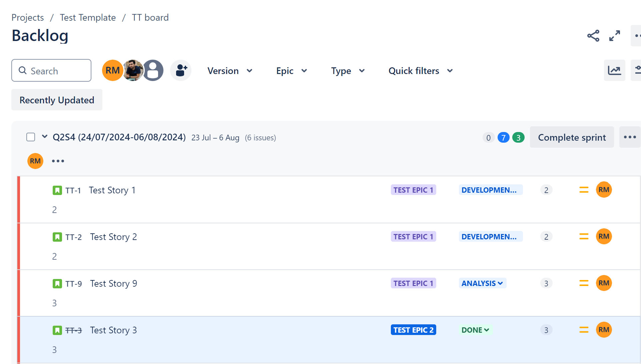This screenshot has height=364, width=641.
Task: Open assignee RM avatar on Test Story 2
Action: [x=604, y=236]
